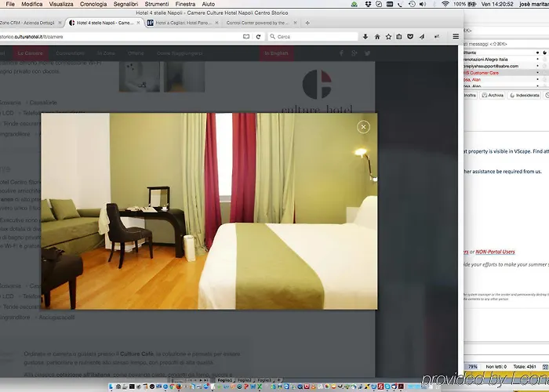Select Prenotazioni Allegro Italia email row
The height and width of the screenshot is (392, 549).
[x=506, y=59]
